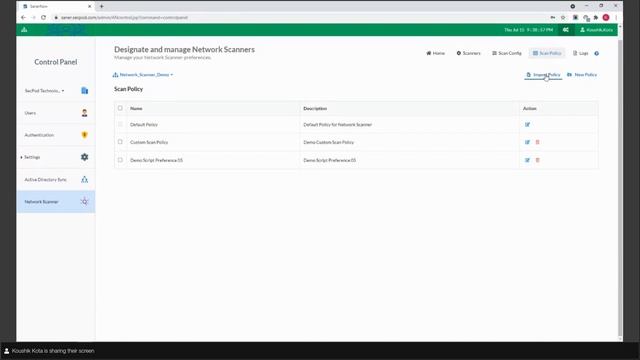
Task: Select the Default Policy name text
Action: (144, 124)
